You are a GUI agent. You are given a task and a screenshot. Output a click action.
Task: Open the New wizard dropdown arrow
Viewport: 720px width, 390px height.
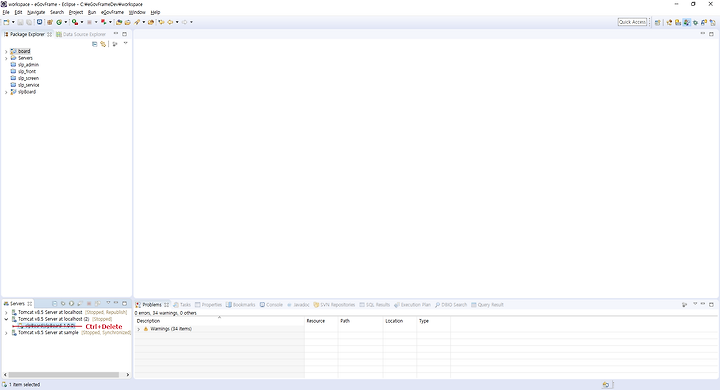coord(13,22)
